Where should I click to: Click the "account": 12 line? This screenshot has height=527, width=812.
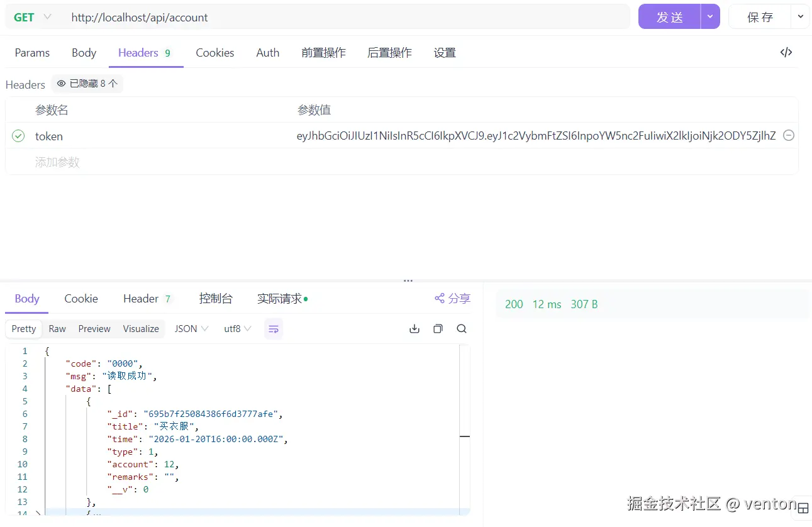[x=143, y=464]
